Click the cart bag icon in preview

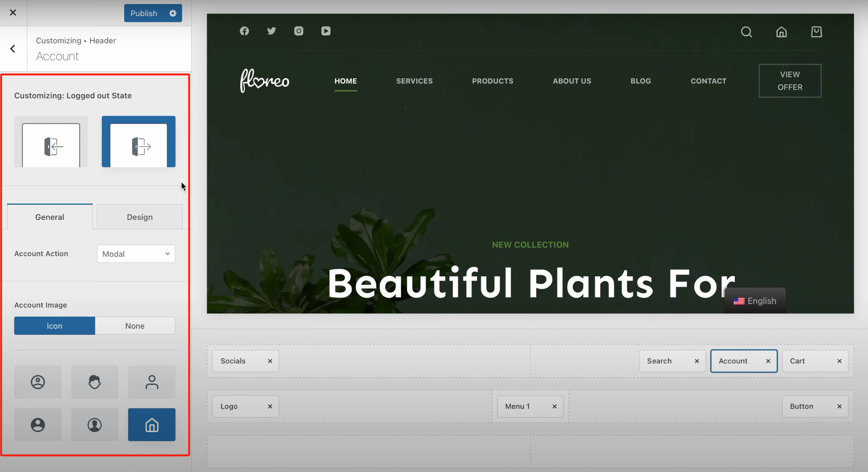point(816,32)
